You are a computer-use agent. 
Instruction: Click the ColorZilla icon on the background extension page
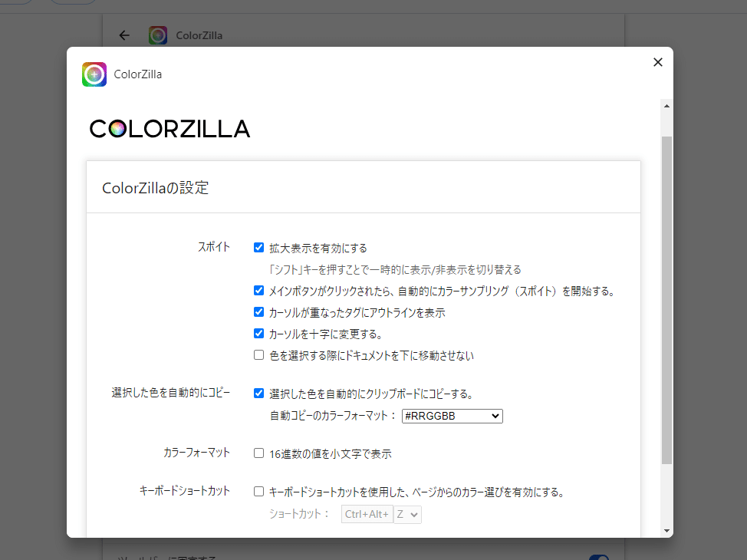tap(158, 35)
